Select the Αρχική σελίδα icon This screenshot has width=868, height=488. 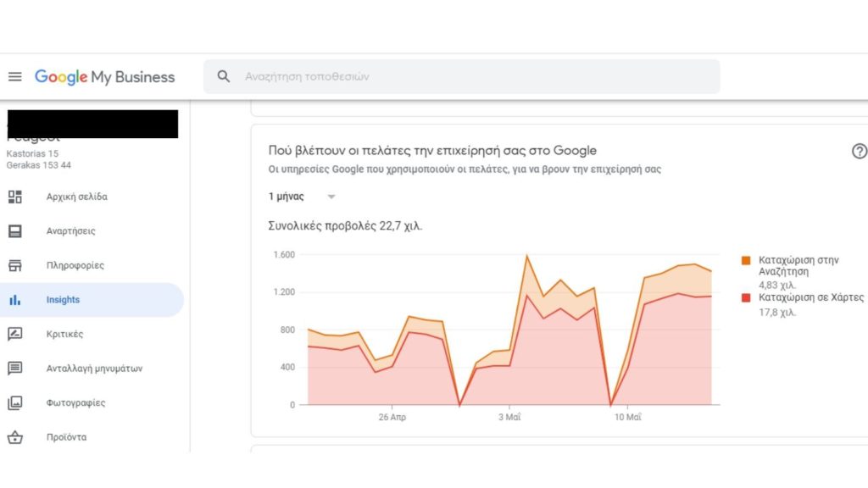[x=14, y=196]
